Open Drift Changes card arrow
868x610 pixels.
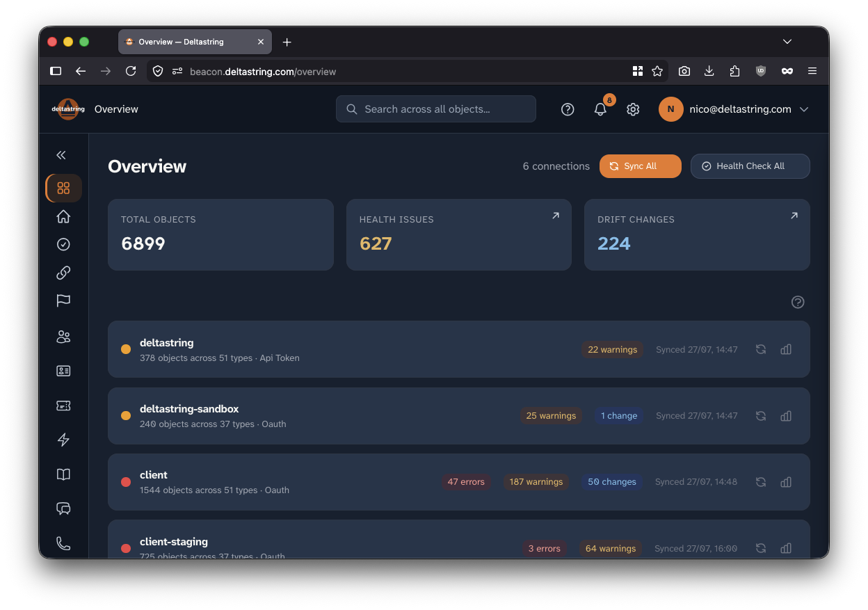tap(794, 216)
